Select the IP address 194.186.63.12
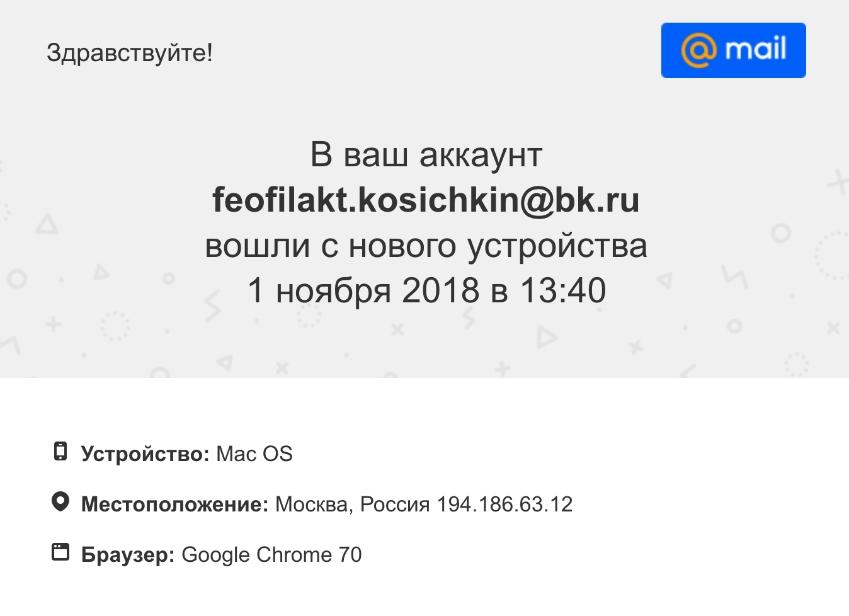Viewport: 849px width, 616px height. pyautogui.click(x=504, y=505)
